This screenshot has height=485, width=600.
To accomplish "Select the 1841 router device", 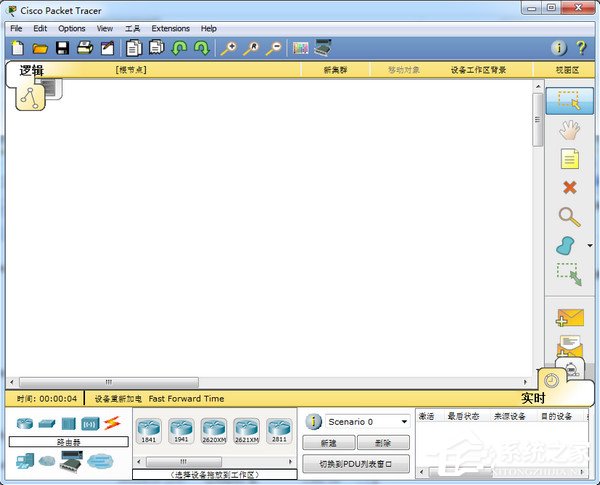I will click(148, 430).
